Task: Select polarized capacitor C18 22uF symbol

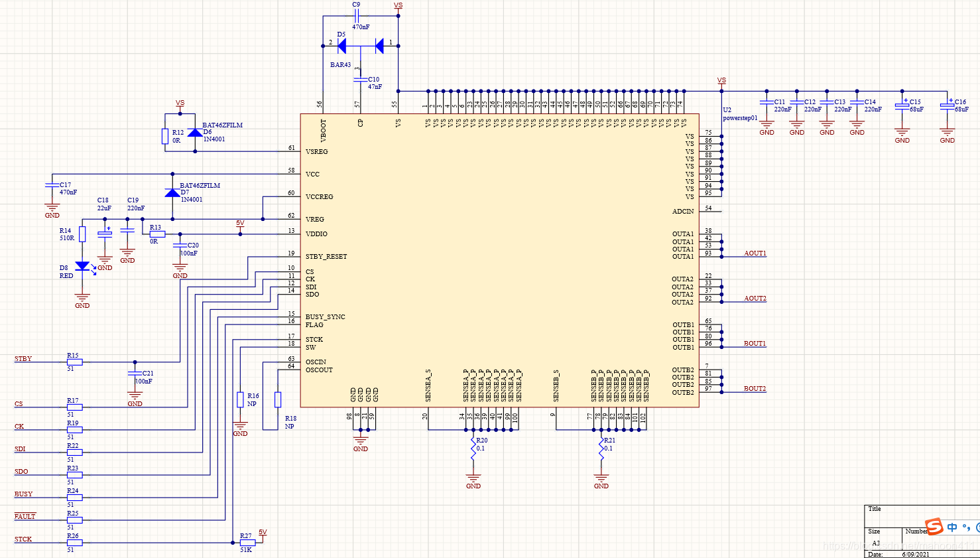Action: point(105,232)
